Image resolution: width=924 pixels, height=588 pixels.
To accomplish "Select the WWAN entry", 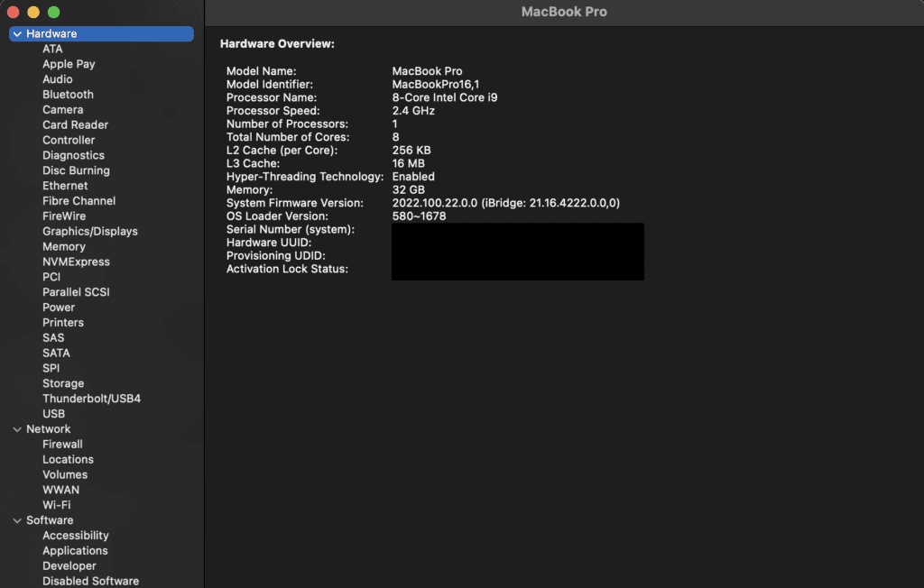I will tap(60, 491).
